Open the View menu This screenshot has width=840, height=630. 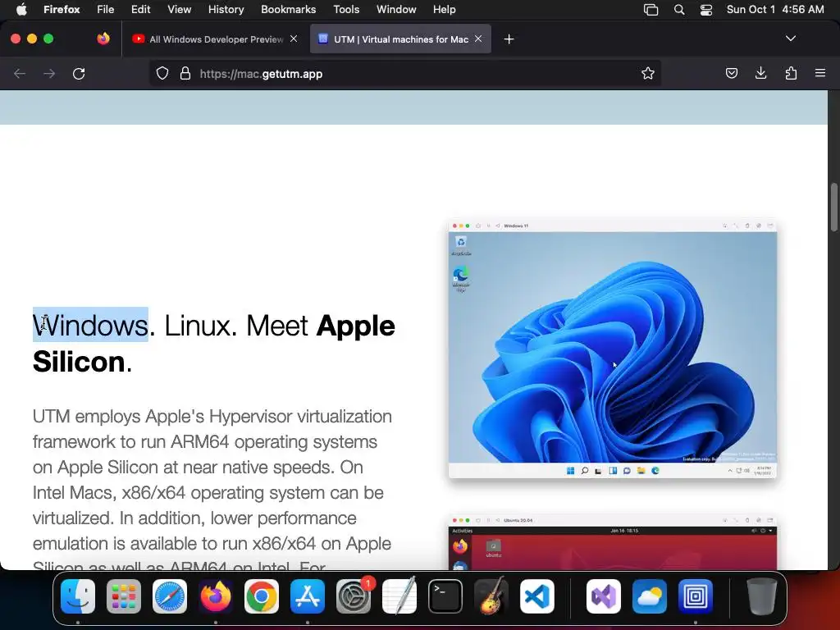[x=179, y=10]
